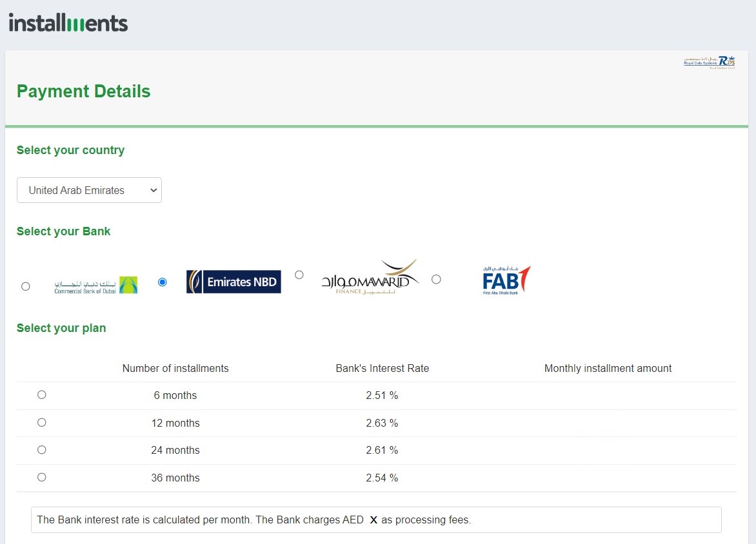Select Emirates NBD radio button
Screen dimensions: 756x544
pyautogui.click(x=163, y=282)
